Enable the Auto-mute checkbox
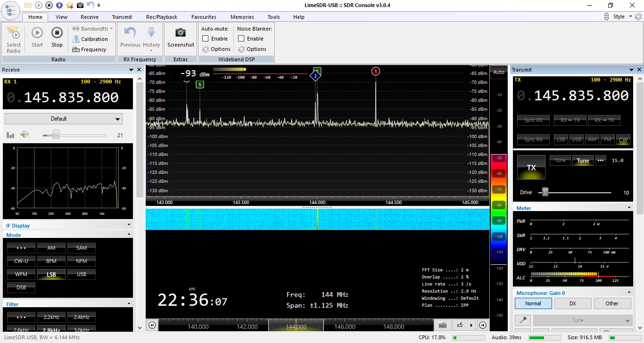This screenshot has width=644, height=343. click(x=205, y=39)
